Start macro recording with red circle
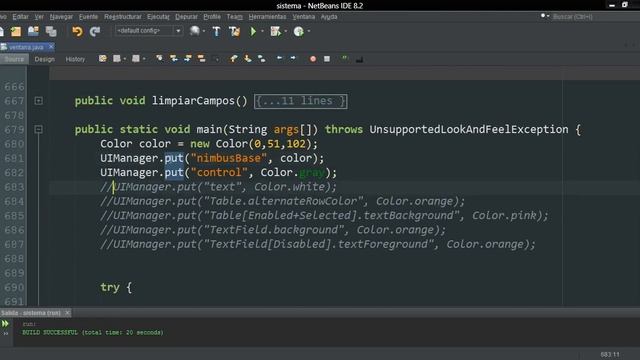The height and width of the screenshot is (360, 640). pyautogui.click(x=313, y=59)
